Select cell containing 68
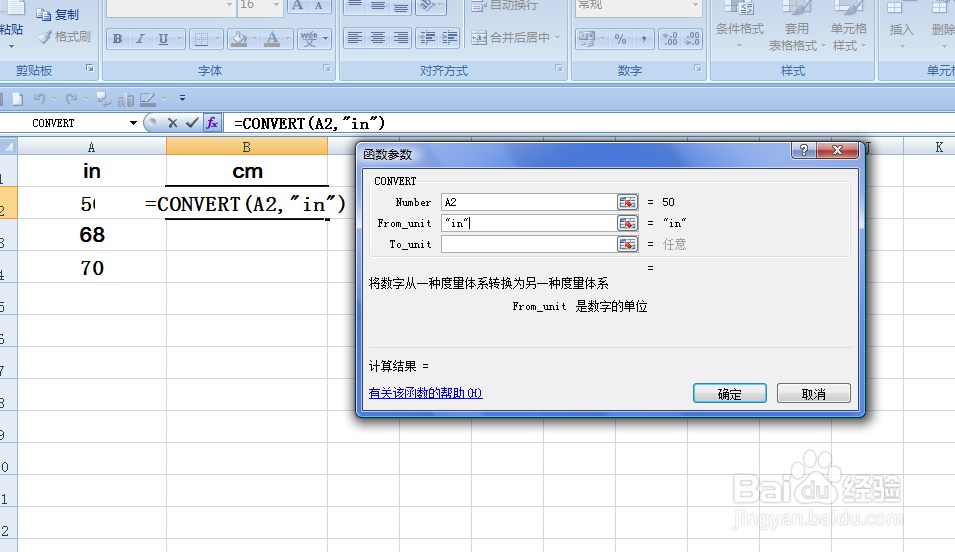Viewport: 955px width, 552px height. pyautogui.click(x=91, y=235)
